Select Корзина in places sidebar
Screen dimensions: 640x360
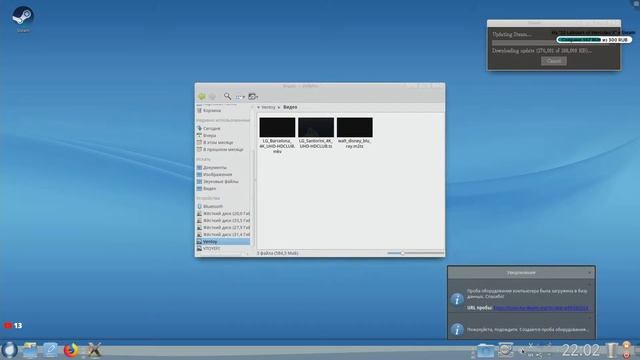[223, 111]
